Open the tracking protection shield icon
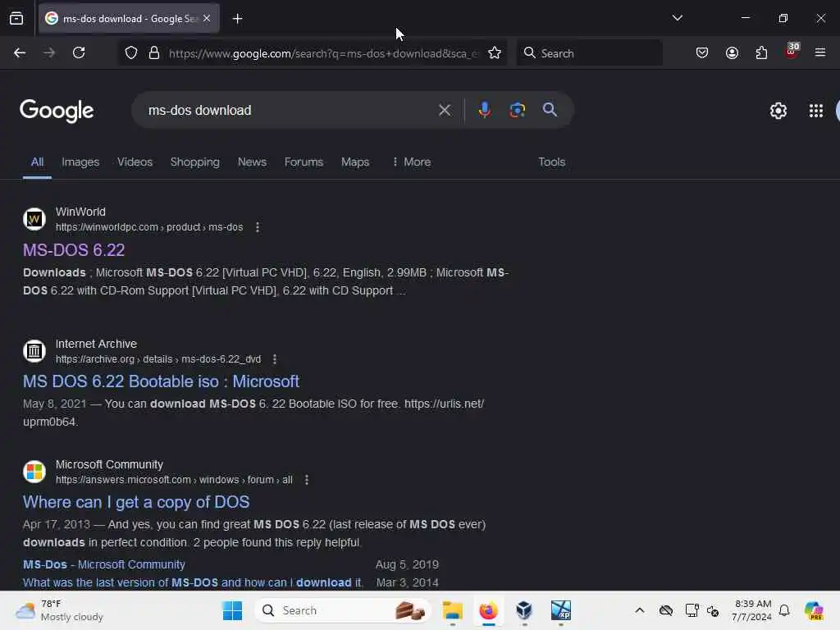Screen dimensions: 840x630 tap(131, 52)
